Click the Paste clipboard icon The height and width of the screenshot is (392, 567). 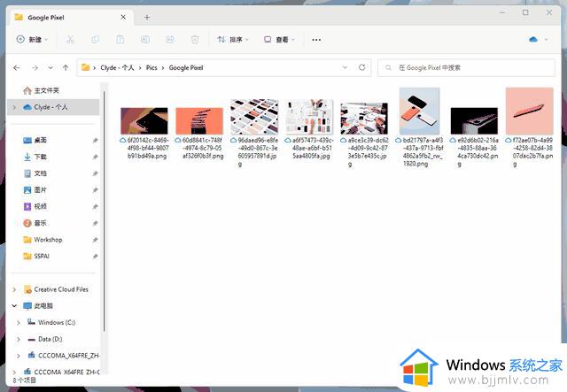point(120,40)
